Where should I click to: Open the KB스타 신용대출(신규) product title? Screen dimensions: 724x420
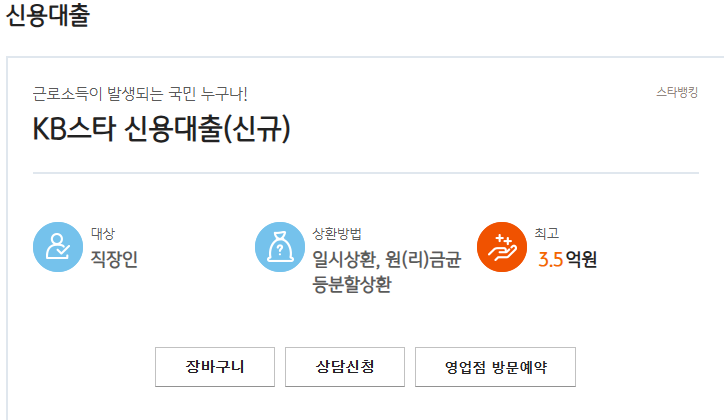(x=161, y=129)
